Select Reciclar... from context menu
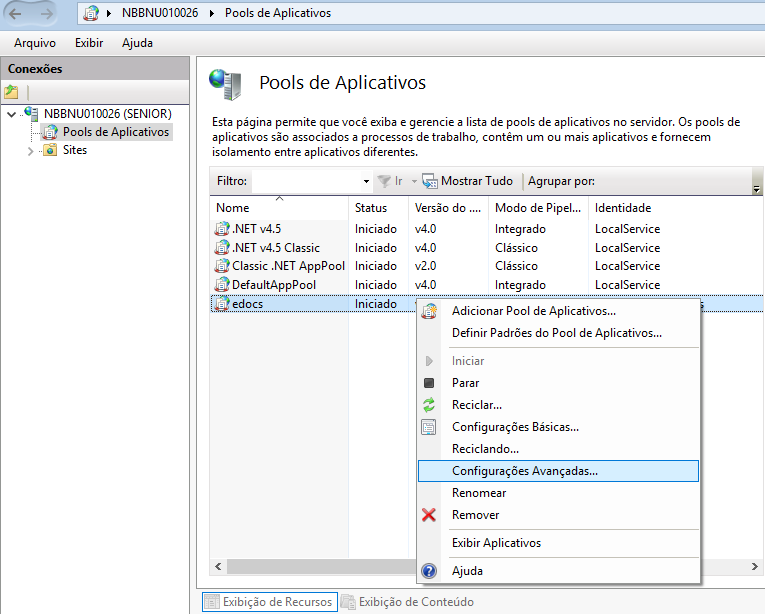Screen dimensions: 765x615 [559, 405]
